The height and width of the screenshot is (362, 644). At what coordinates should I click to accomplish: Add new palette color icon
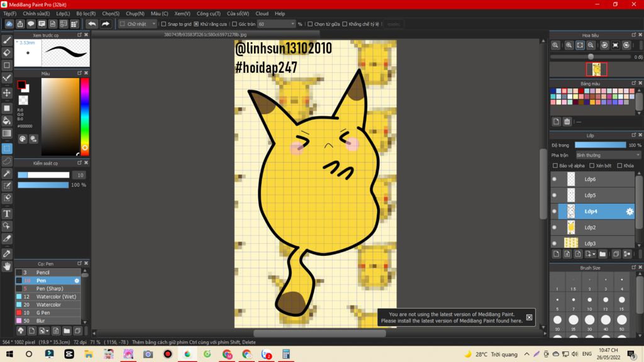coord(556,121)
